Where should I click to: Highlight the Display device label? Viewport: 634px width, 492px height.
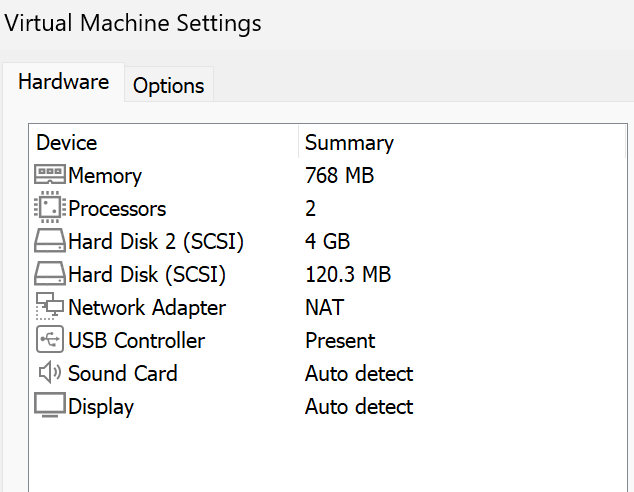tap(101, 407)
